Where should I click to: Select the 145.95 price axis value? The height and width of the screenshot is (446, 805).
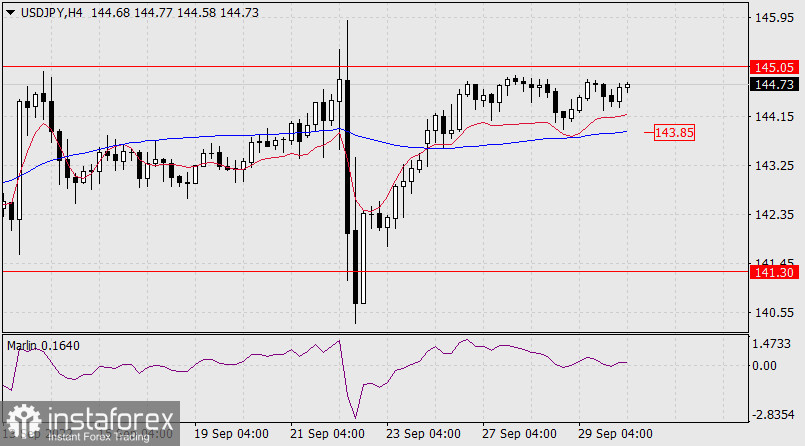(x=774, y=18)
